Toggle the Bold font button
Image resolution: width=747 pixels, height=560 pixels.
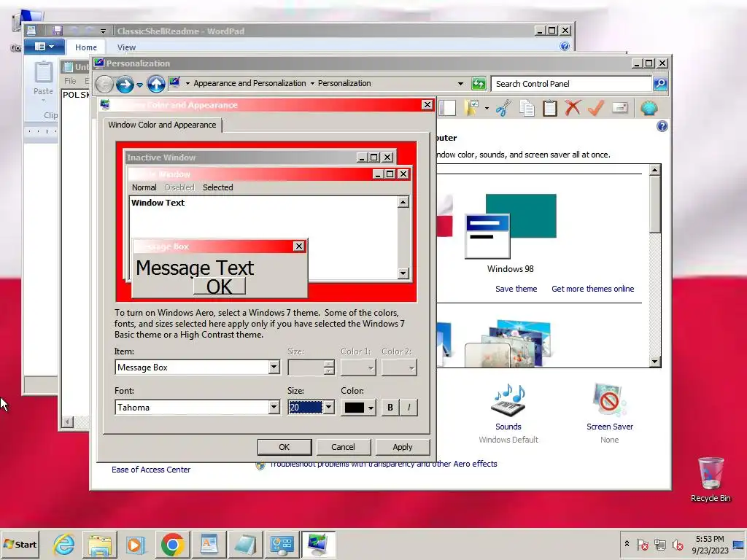tap(390, 407)
